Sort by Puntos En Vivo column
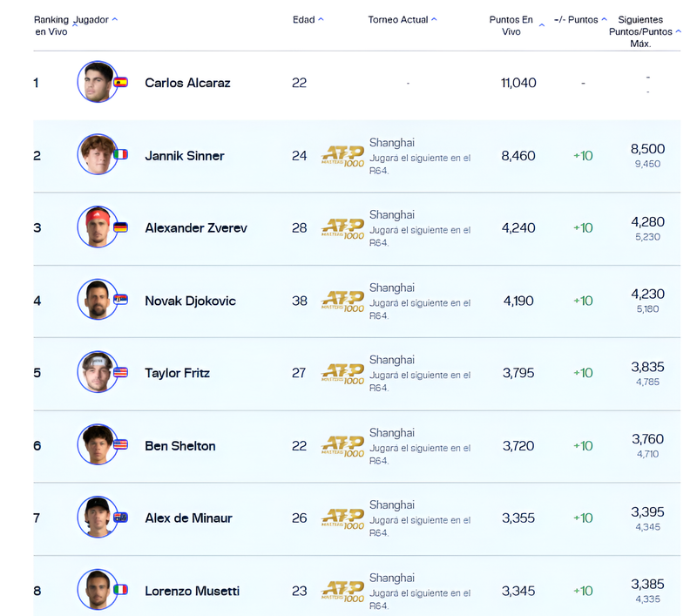Screen dimensions: 697x616 tap(516, 25)
